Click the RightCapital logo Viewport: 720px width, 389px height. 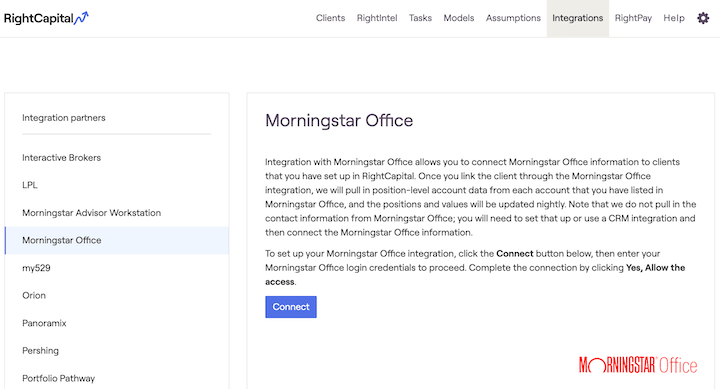46,18
